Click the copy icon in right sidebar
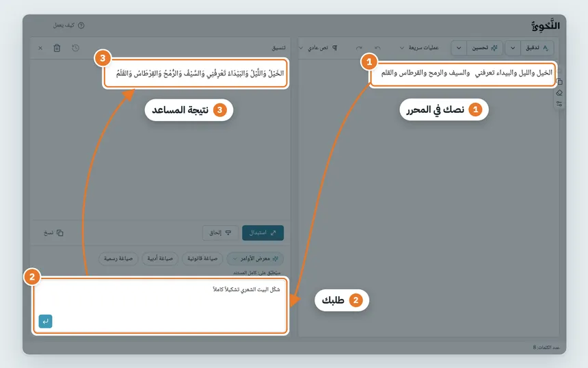Image resolution: width=588 pixels, height=368 pixels. point(559,81)
